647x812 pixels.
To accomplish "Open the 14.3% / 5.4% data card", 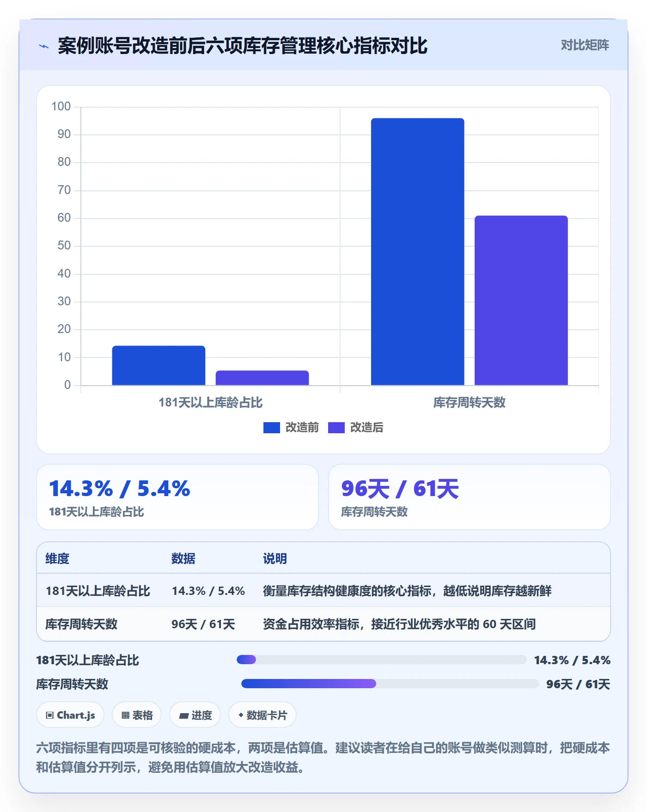I will [177, 497].
